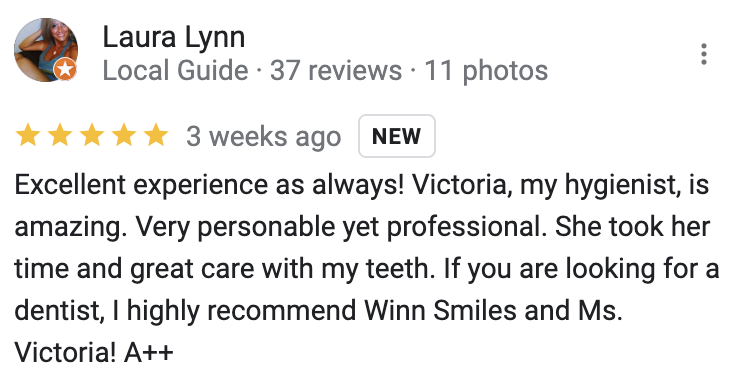Open Laura Lynn's profile photo
This screenshot has width=740, height=384.
(46, 50)
